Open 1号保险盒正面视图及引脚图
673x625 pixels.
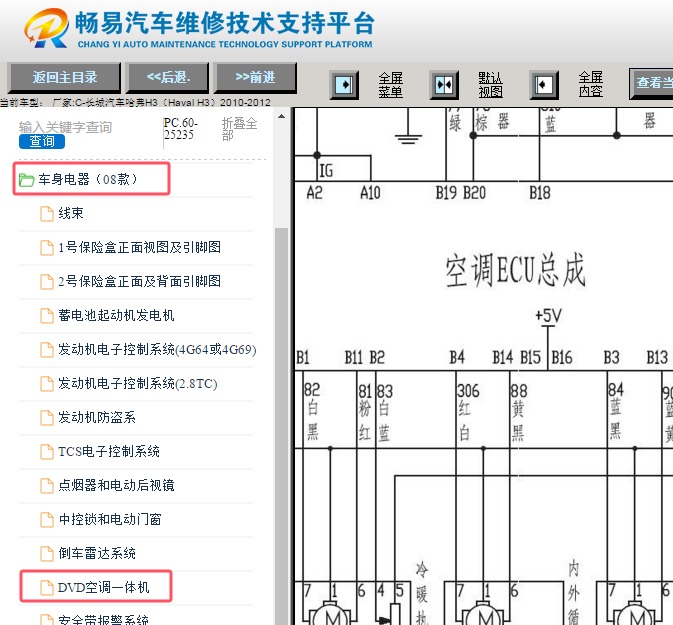(139, 247)
